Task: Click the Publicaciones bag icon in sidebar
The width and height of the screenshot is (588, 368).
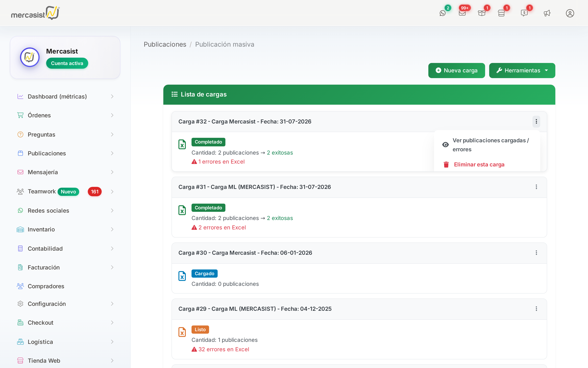Action: click(20, 153)
